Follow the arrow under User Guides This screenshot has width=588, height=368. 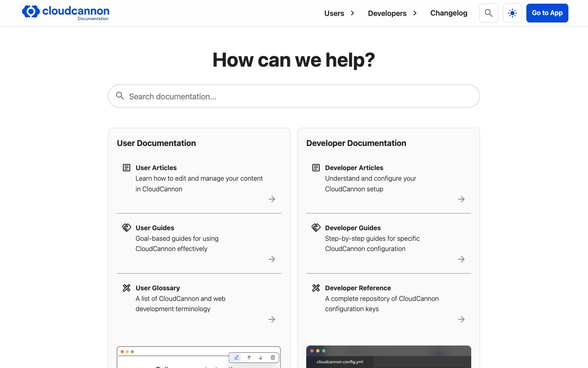tap(272, 259)
